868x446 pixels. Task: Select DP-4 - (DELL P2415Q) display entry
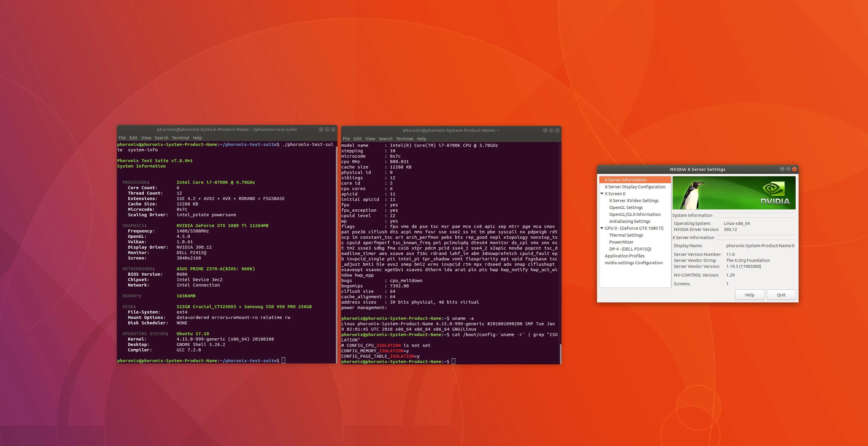[630, 249]
